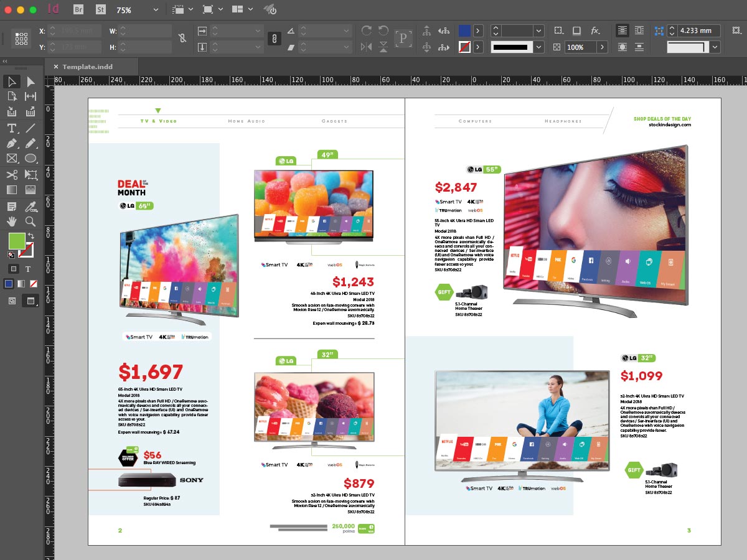Select the Pencil tool
The width and height of the screenshot is (747, 560).
click(31, 143)
